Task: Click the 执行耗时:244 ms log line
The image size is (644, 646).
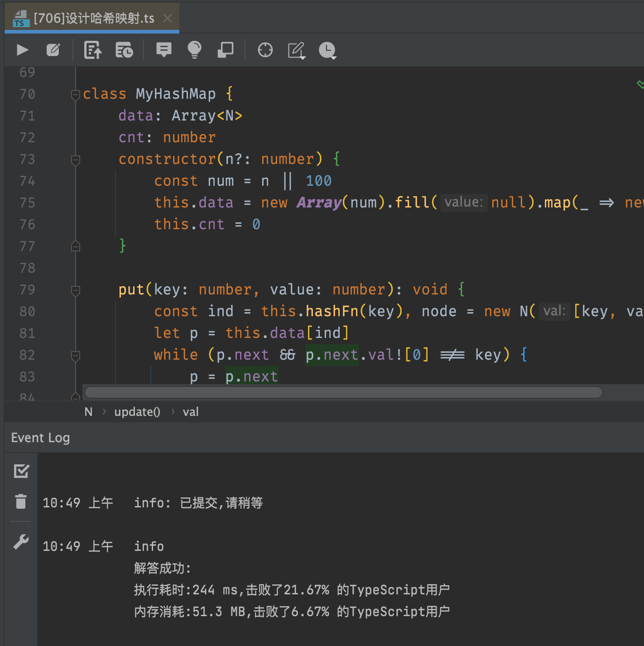Action: tap(292, 590)
